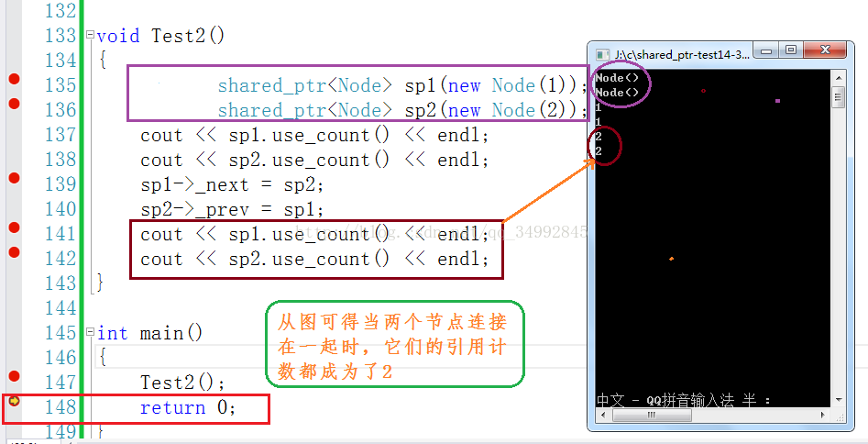Click 'cout << sp2.use_count()' on line 142

point(265,260)
